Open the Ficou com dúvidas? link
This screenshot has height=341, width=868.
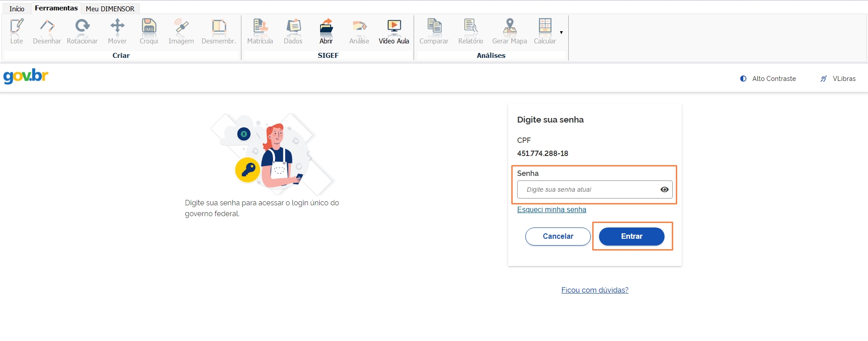[595, 290]
